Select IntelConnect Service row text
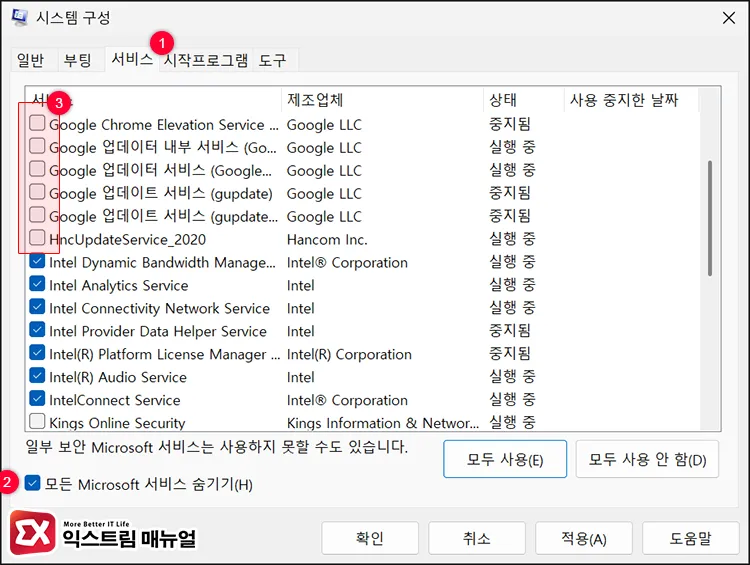 point(115,400)
